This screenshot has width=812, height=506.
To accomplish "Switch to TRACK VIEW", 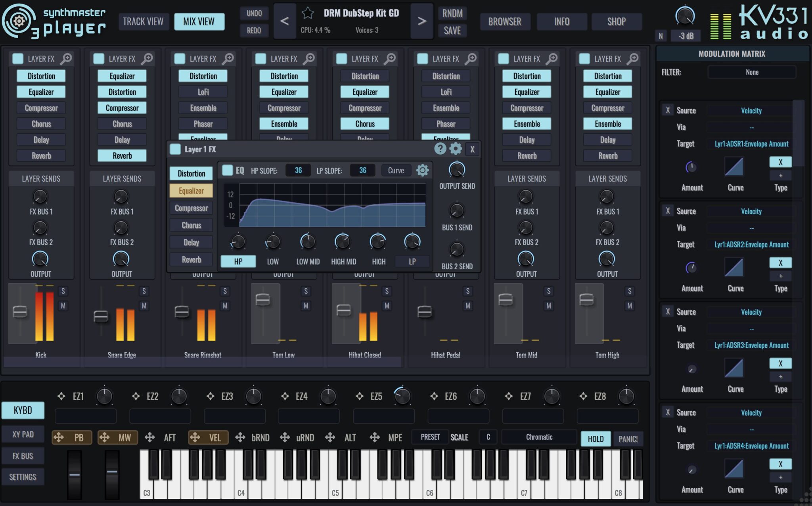I will (x=144, y=21).
